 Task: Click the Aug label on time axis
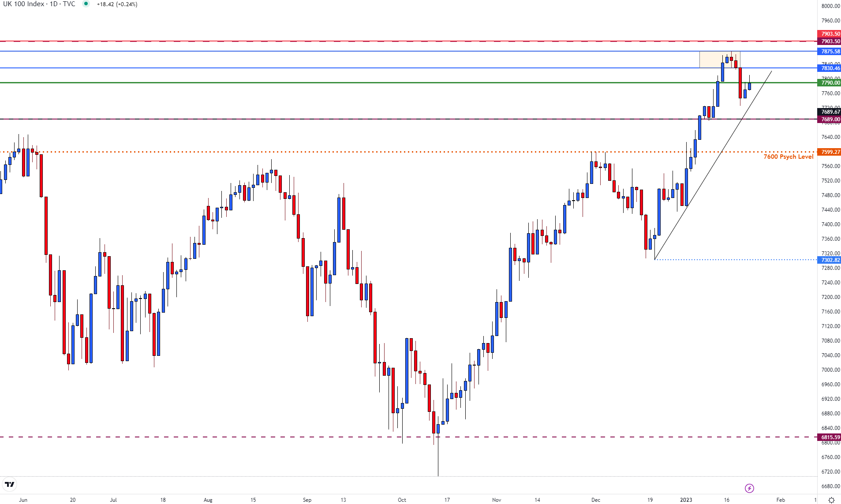coord(208,500)
